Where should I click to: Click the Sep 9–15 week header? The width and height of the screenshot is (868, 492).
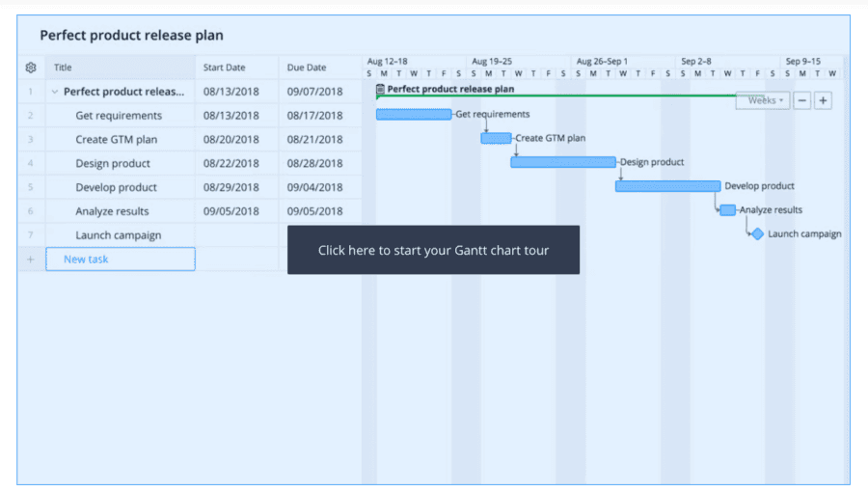pos(802,61)
